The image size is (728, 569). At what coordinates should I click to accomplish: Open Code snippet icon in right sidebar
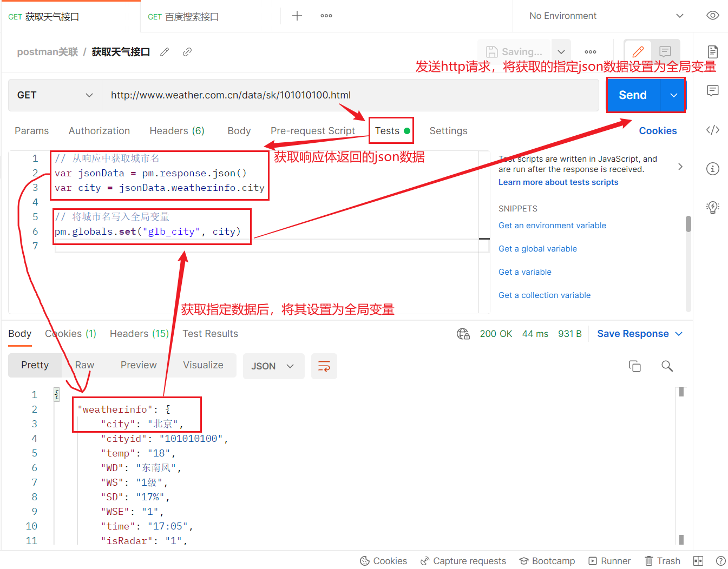(x=713, y=130)
